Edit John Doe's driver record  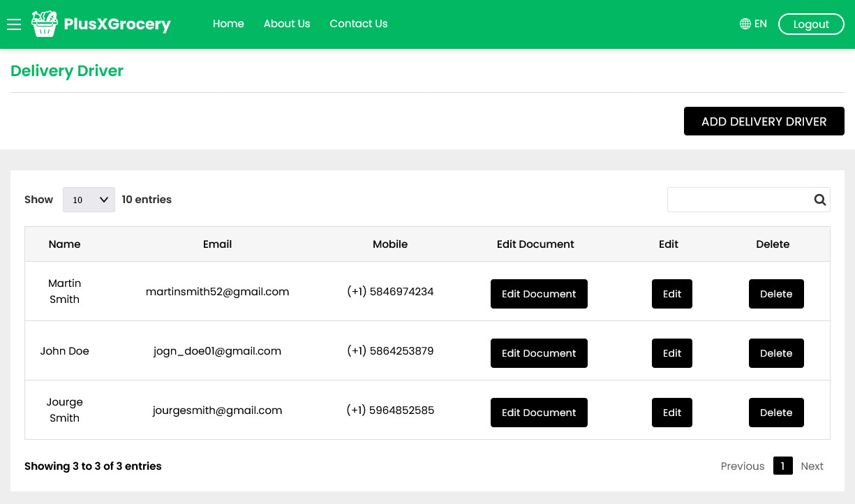coord(671,353)
